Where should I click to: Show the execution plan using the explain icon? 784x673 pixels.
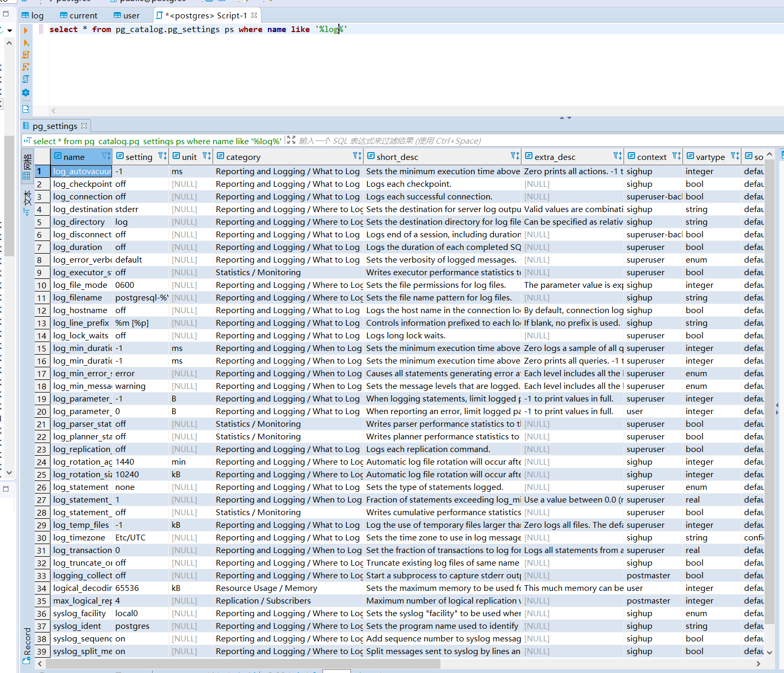pos(26,79)
